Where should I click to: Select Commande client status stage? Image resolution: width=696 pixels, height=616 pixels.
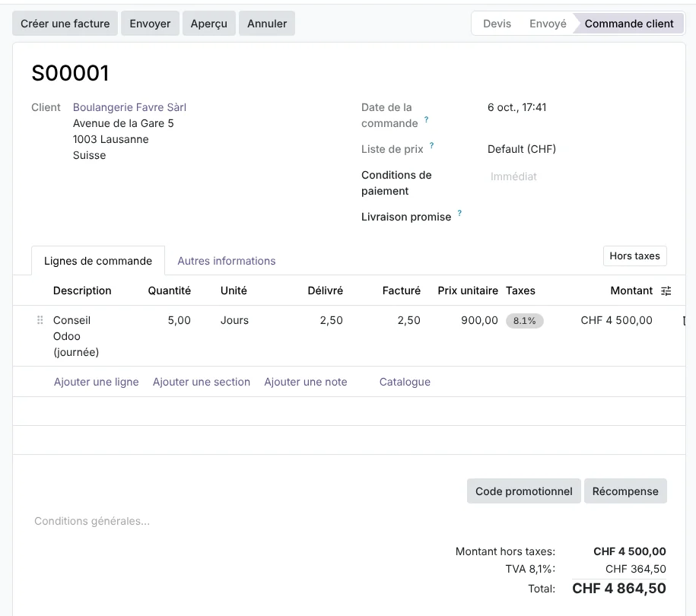tap(629, 24)
